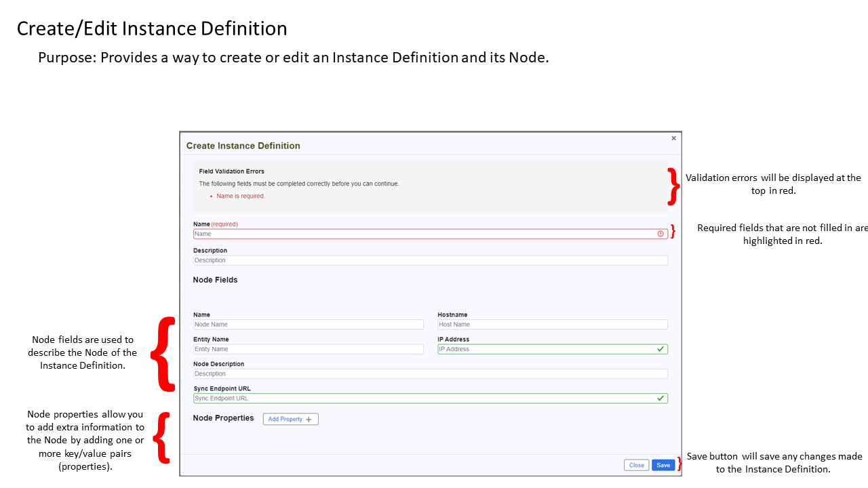
Task: Click the 'Sync Endpoint URL' field label
Action: 222,389
